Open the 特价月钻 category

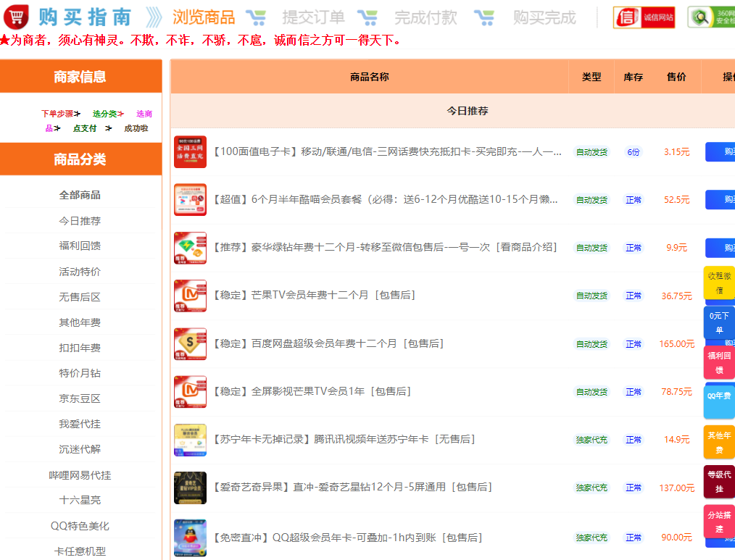pos(80,373)
